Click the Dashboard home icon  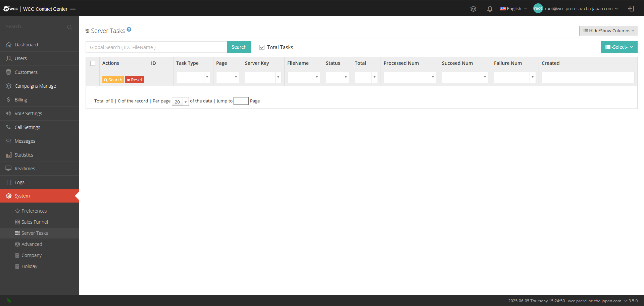point(9,45)
